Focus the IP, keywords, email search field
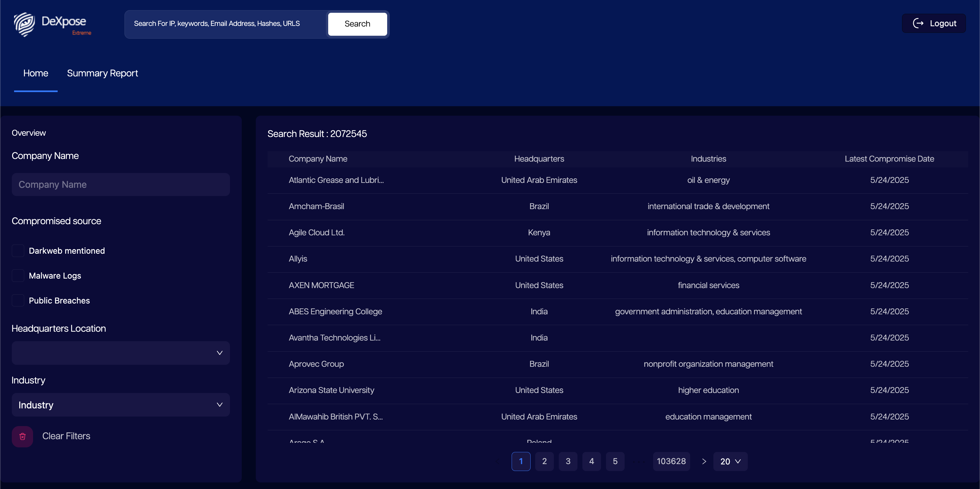Screen dimensions: 980x489 click(227, 24)
